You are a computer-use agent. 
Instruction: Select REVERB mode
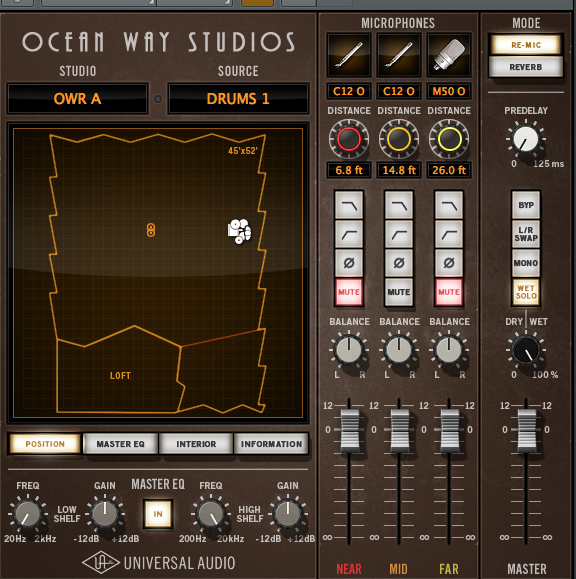pyautogui.click(x=526, y=67)
